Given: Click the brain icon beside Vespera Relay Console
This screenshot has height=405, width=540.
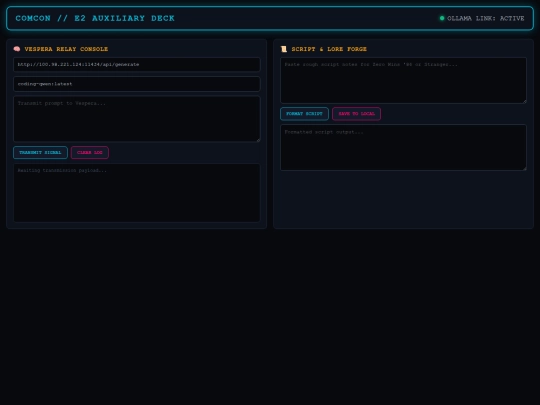Looking at the screenshot, I should coord(17,49).
